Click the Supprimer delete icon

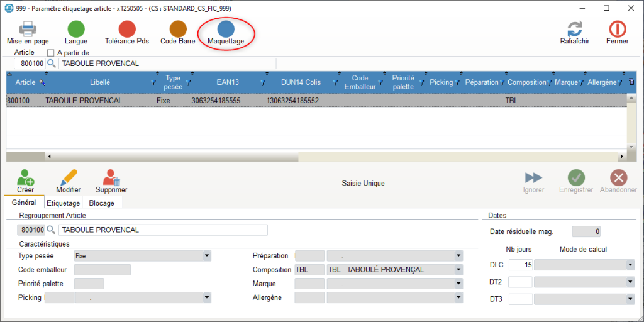111,178
